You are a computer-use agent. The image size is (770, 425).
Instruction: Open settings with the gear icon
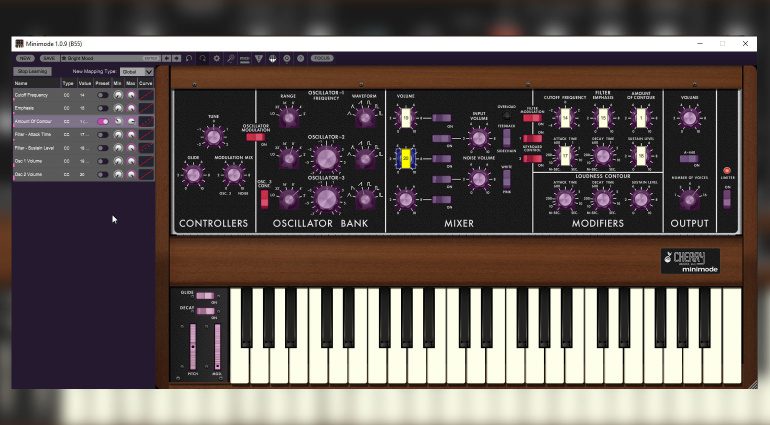pos(217,58)
